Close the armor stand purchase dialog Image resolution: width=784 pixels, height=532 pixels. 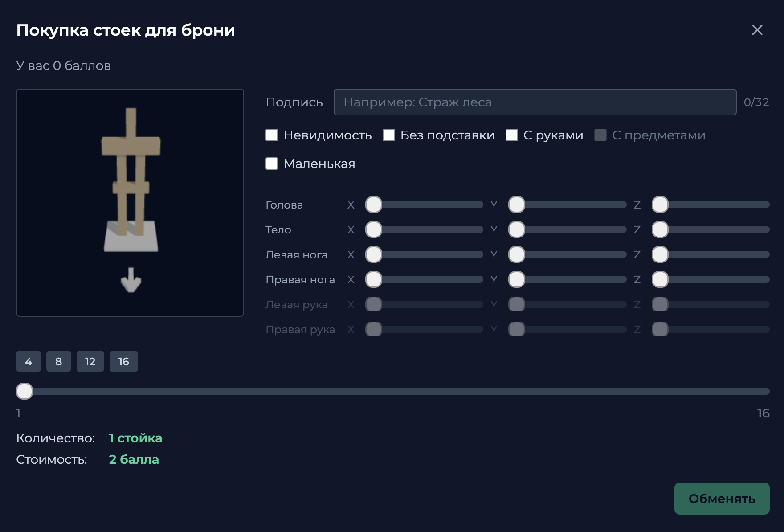pos(757,30)
